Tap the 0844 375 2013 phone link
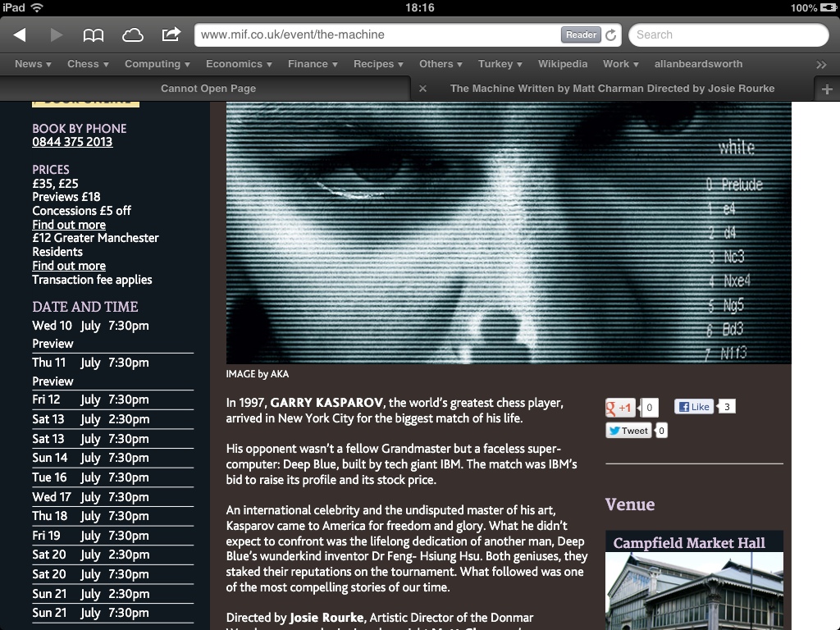Viewport: 840px width, 630px height. coord(72,142)
